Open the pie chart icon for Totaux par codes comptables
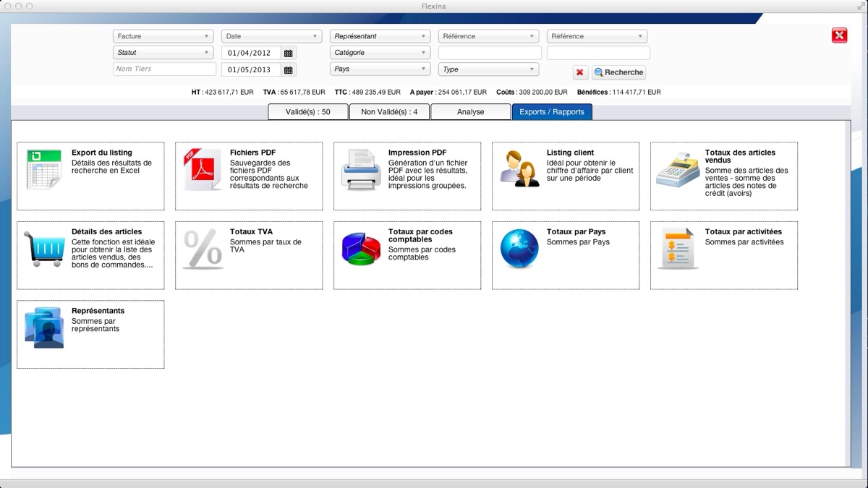868x488 pixels. (361, 249)
